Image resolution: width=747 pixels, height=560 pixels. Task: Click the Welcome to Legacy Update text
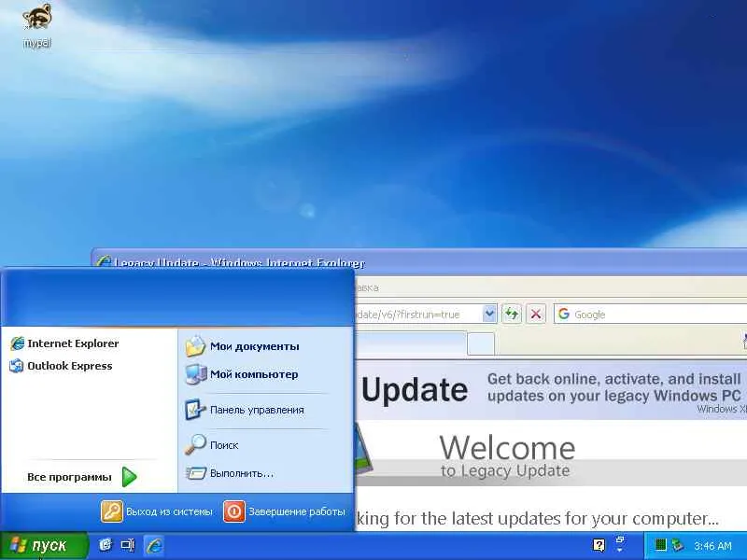pos(507,455)
